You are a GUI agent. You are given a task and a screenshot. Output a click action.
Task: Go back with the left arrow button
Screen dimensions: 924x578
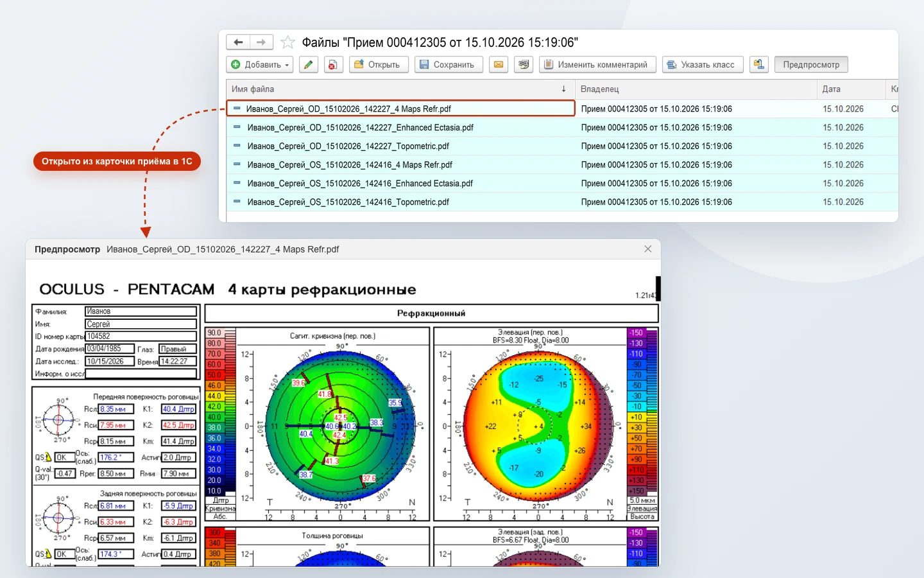238,42
